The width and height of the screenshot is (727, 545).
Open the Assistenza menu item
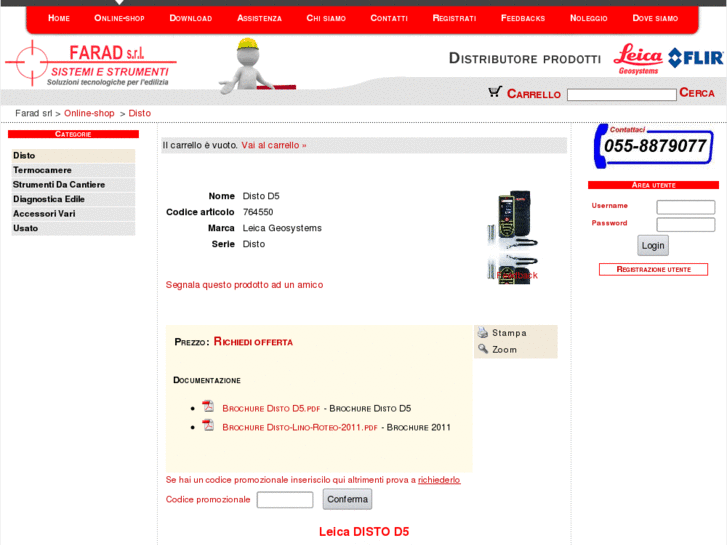click(x=259, y=18)
